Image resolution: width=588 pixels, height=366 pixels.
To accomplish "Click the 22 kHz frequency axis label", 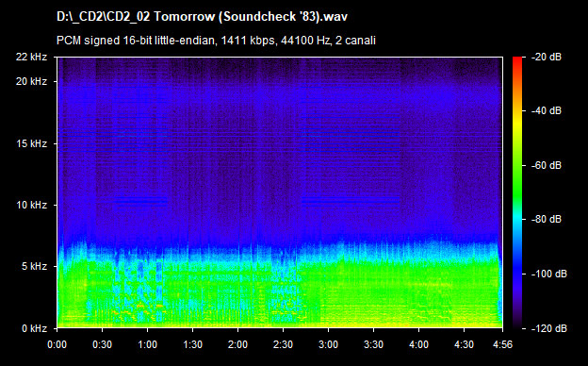I will pos(31,57).
